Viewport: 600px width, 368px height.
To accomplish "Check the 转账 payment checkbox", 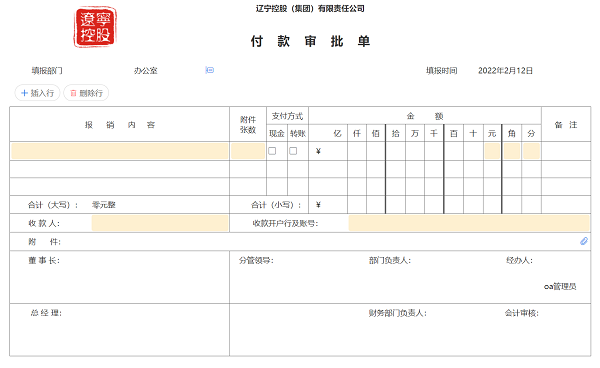I will pos(293,151).
